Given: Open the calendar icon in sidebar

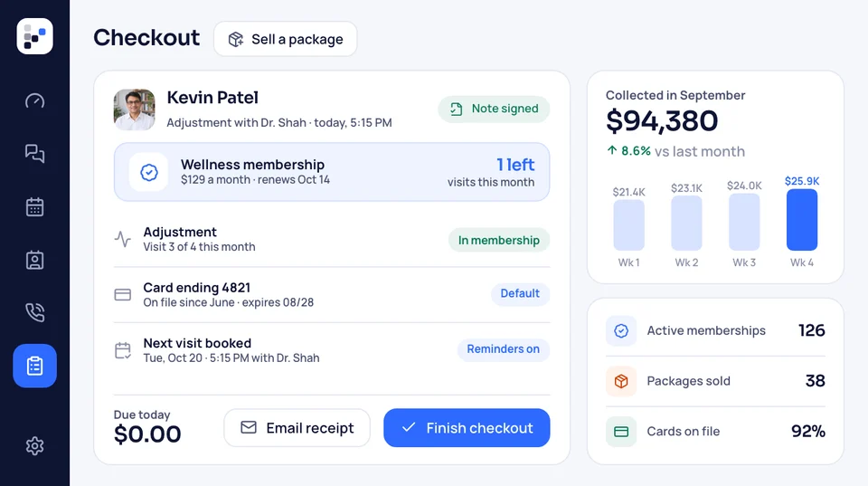Looking at the screenshot, I should [35, 206].
